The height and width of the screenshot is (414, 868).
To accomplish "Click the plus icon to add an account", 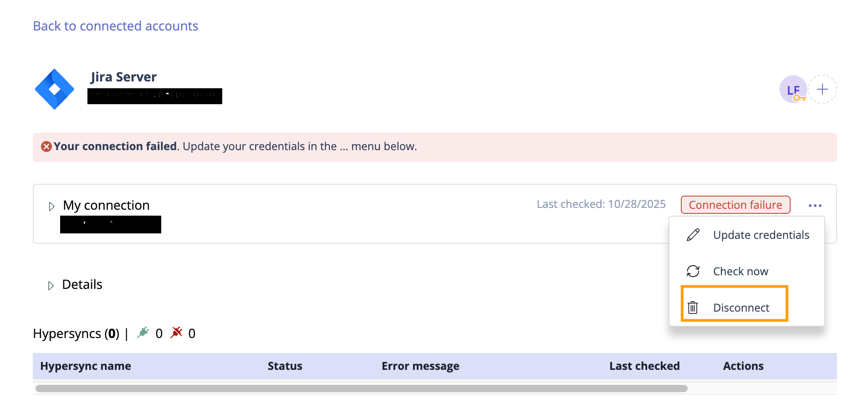I will [822, 89].
